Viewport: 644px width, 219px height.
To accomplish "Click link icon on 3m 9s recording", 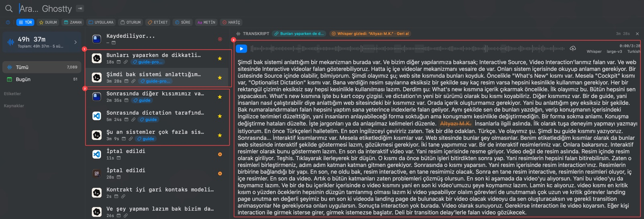I will pos(130,139).
